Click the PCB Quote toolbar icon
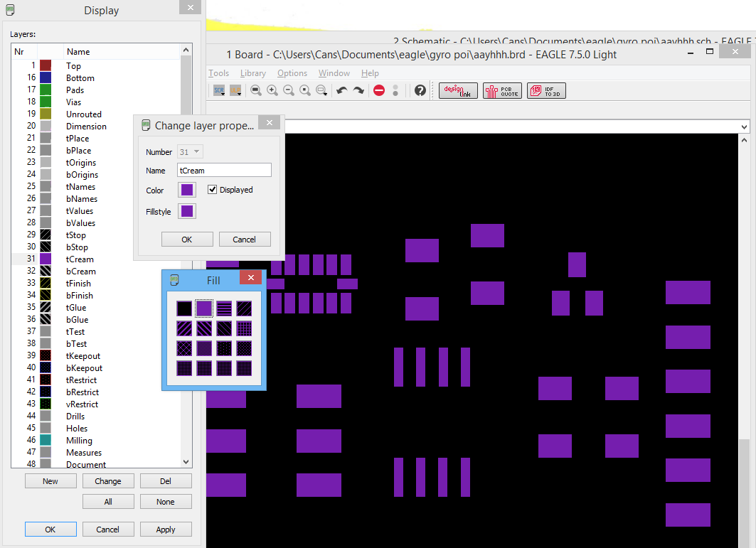This screenshot has width=756, height=548. point(502,90)
